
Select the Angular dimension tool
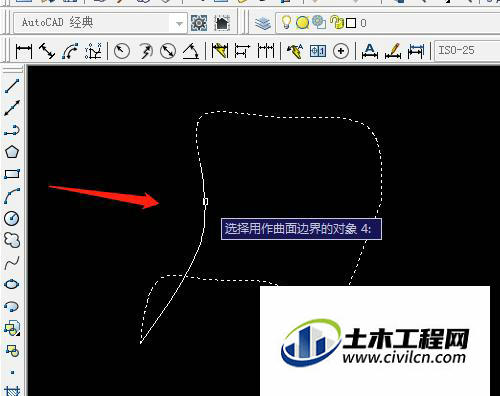(191, 51)
